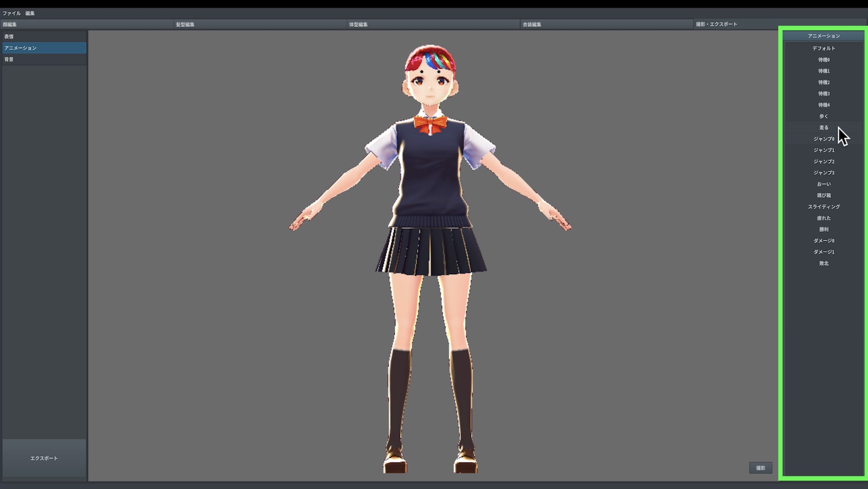Select the 歩く walking animation
Image resolution: width=868 pixels, height=489 pixels.
823,116
